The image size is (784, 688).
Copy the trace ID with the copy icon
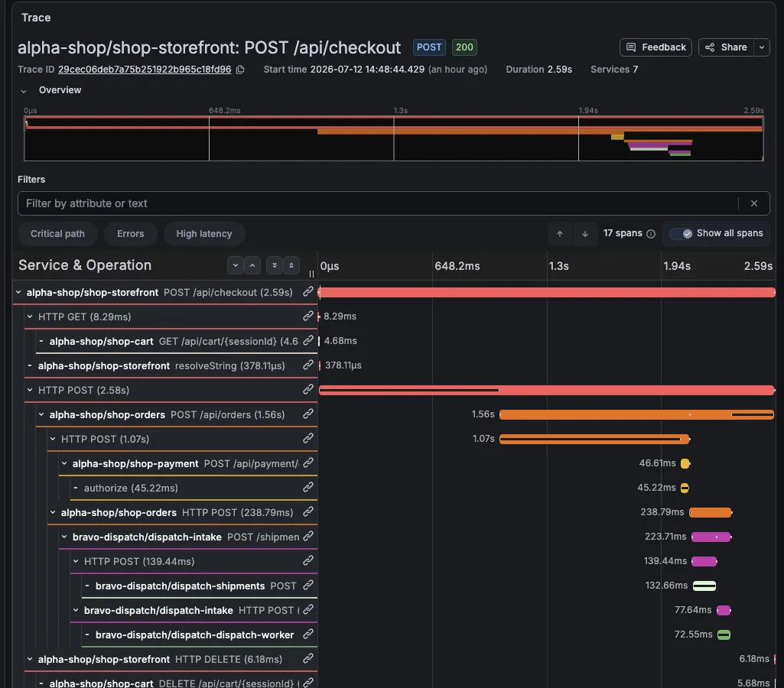(x=240, y=70)
